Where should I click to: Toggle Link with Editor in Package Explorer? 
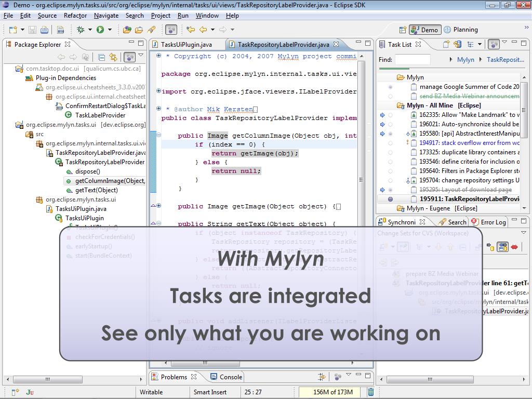click(x=113, y=57)
